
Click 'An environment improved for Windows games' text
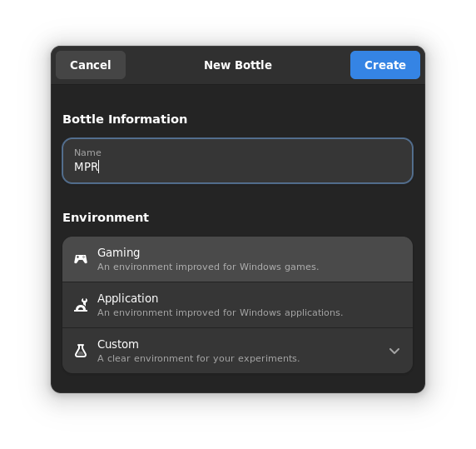[208, 267]
